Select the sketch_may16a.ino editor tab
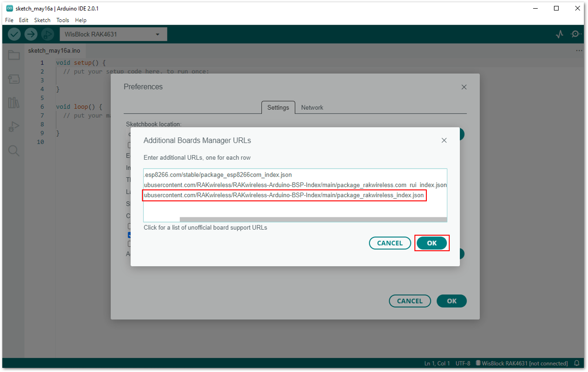 coord(54,51)
